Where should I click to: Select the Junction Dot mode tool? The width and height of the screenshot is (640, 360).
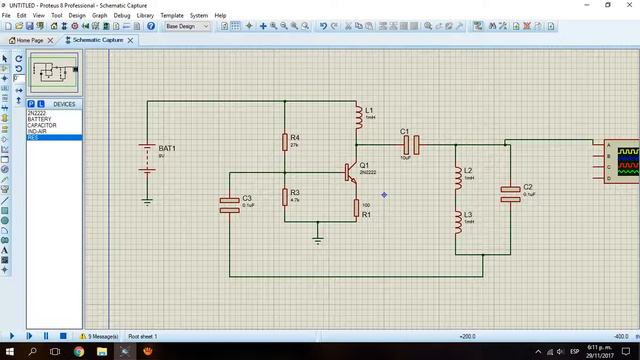(x=5, y=78)
